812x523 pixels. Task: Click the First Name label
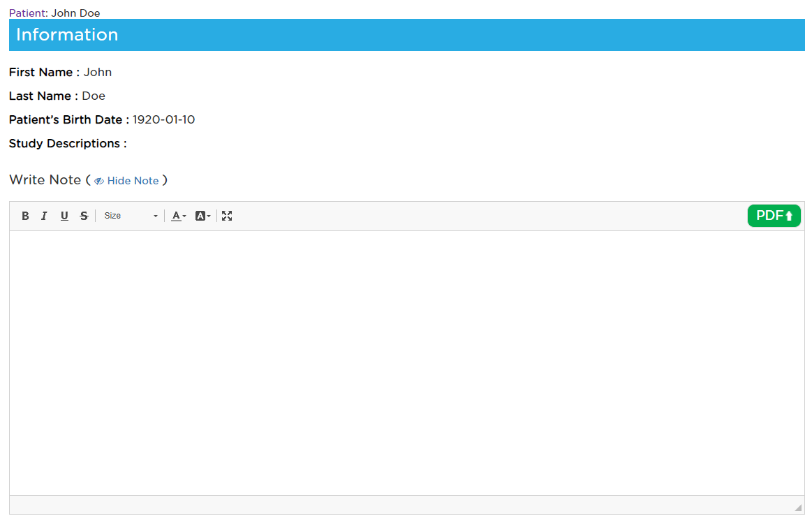coord(44,72)
